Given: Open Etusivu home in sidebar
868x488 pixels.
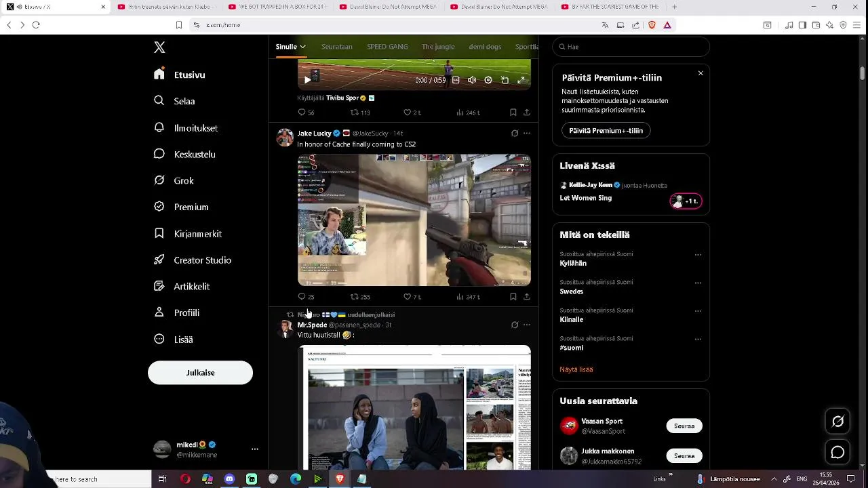Looking at the screenshot, I should coord(180,75).
